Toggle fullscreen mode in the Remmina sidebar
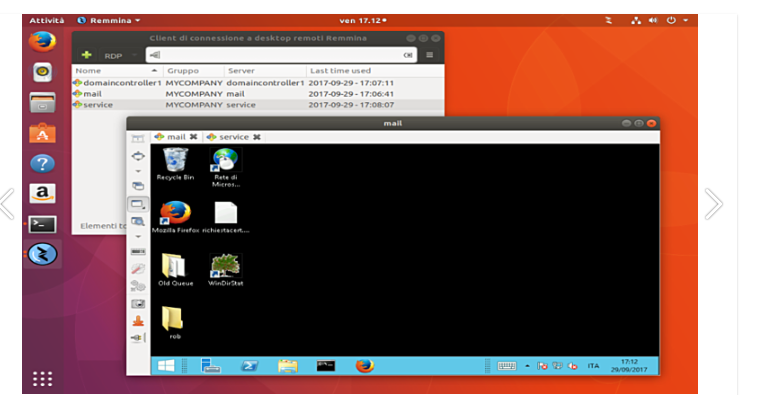Viewport: 767px width, 395px height. coord(138,156)
